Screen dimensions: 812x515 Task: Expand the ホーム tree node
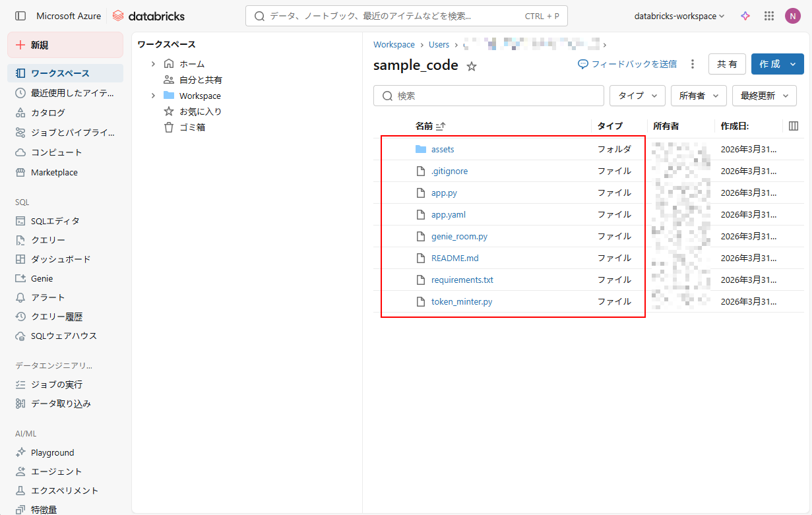click(153, 64)
